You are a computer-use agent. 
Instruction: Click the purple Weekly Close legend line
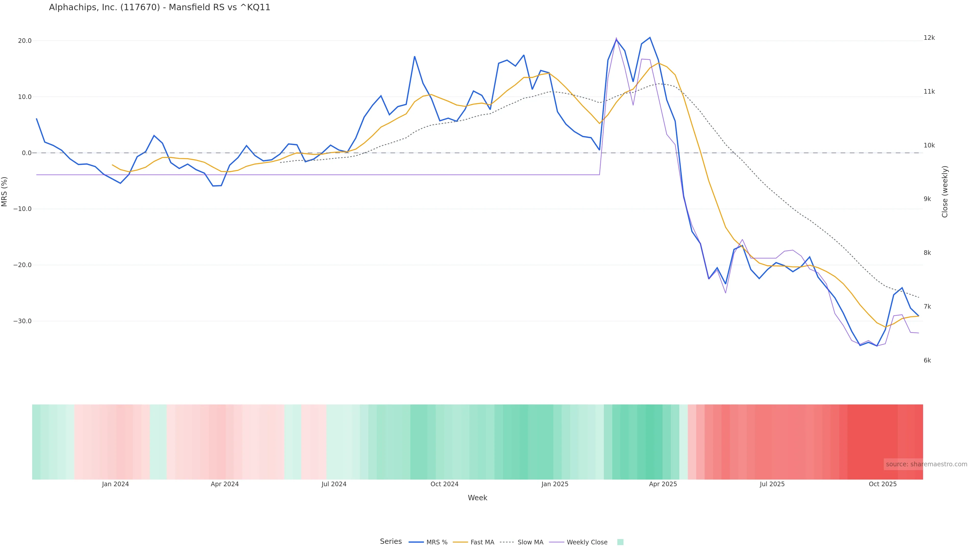(557, 542)
